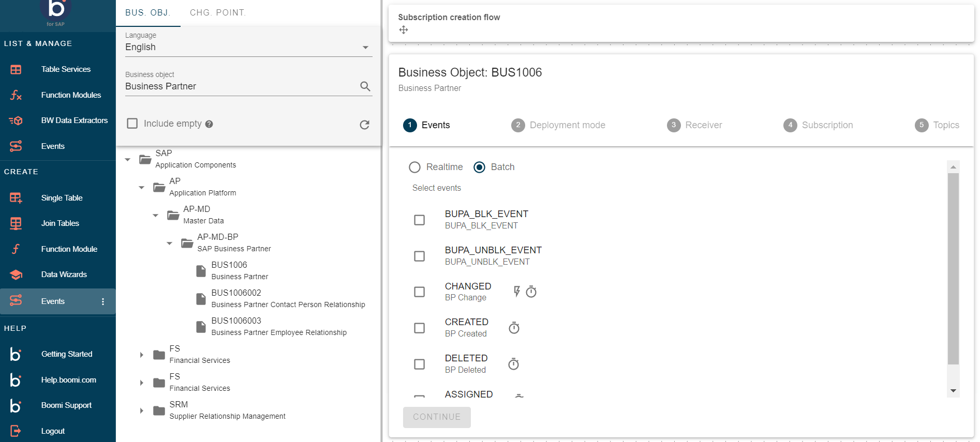Click Logout icon in the sidebar
980x442 pixels.
click(16, 431)
